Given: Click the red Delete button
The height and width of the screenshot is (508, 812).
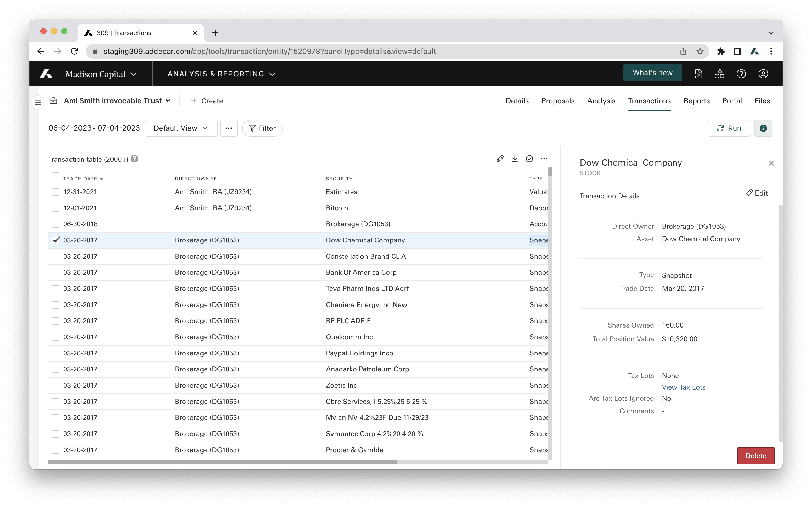Looking at the screenshot, I should (755, 456).
